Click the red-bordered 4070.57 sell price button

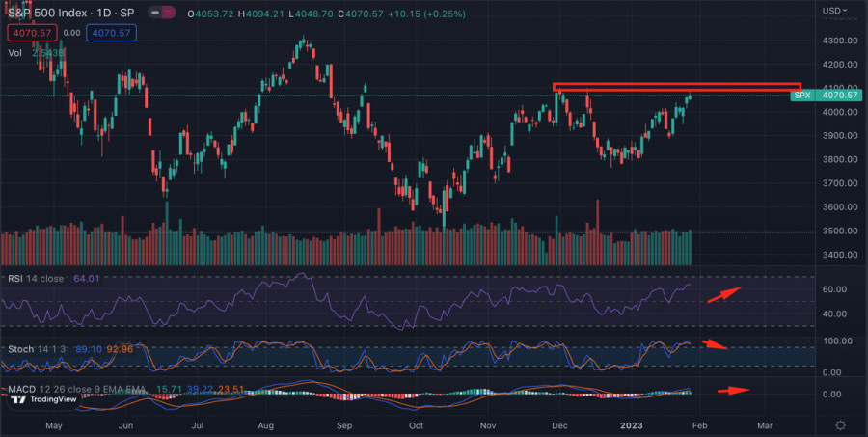tap(32, 33)
